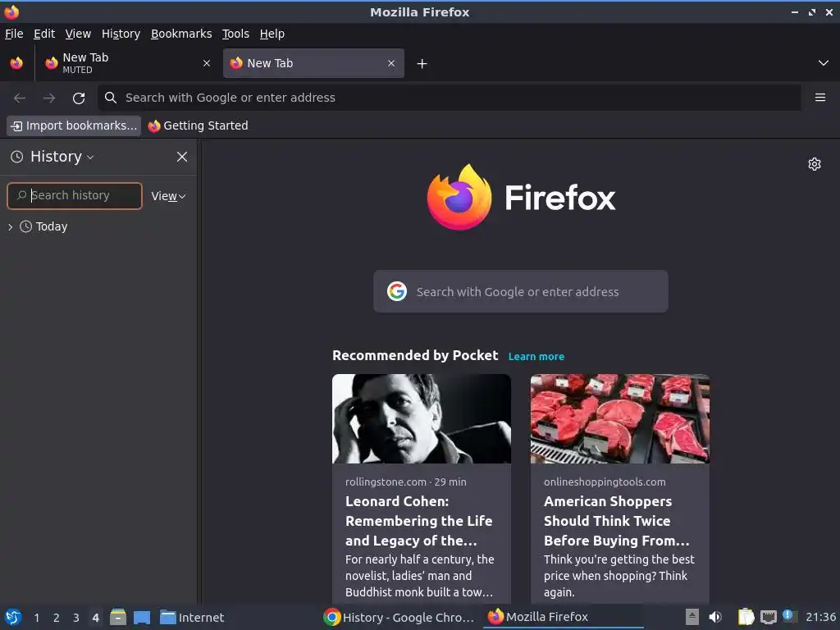Image resolution: width=840 pixels, height=630 pixels.
Task: Open the Help menu
Action: click(x=272, y=34)
